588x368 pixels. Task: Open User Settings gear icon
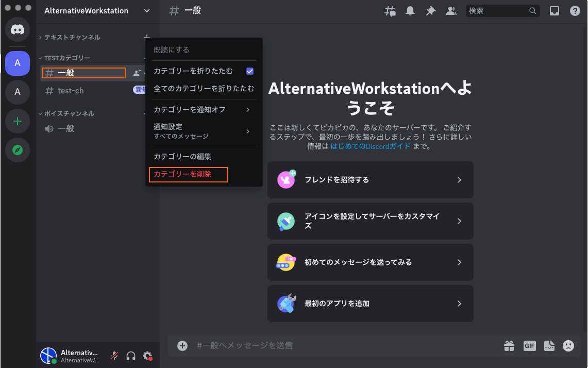(147, 356)
